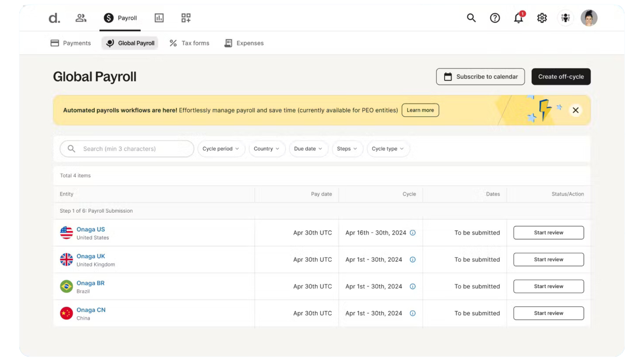The height and width of the screenshot is (362, 644).
Task: Open the Reports chart icon
Action: click(159, 18)
